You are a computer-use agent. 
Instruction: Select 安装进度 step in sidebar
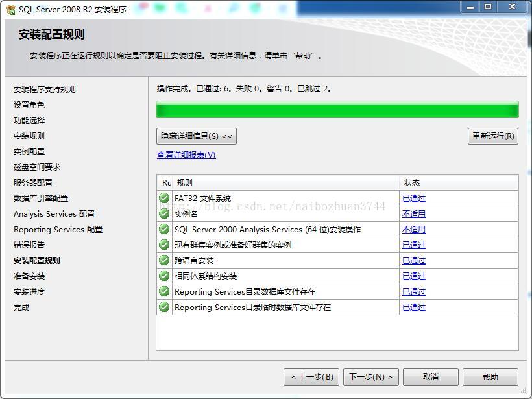pos(29,292)
